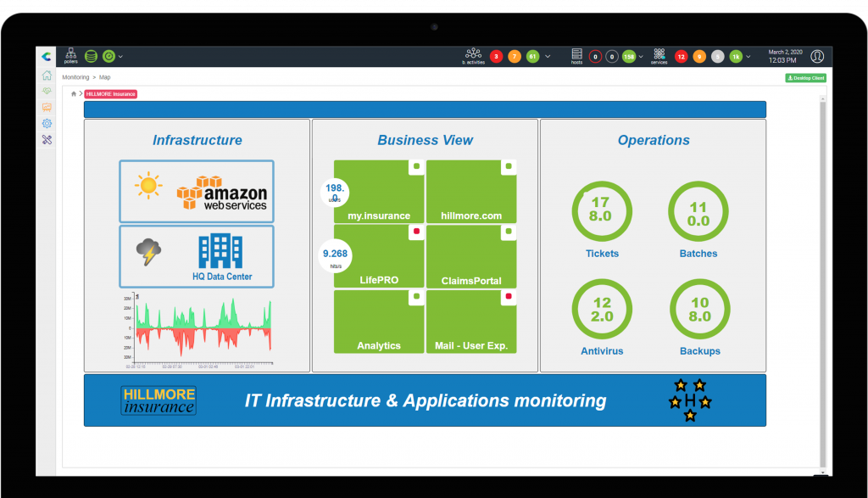Open the user profile icon
868x498 pixels.
coord(817,57)
